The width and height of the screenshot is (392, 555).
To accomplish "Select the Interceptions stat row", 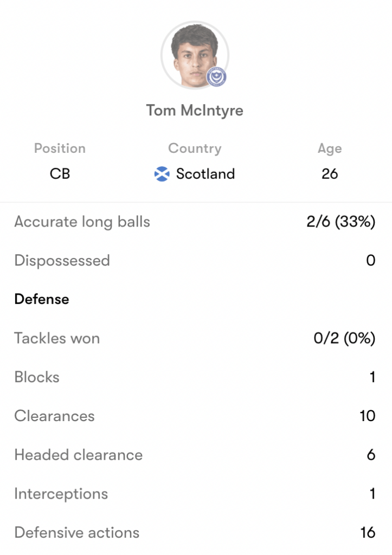I will pyautogui.click(x=195, y=494).
